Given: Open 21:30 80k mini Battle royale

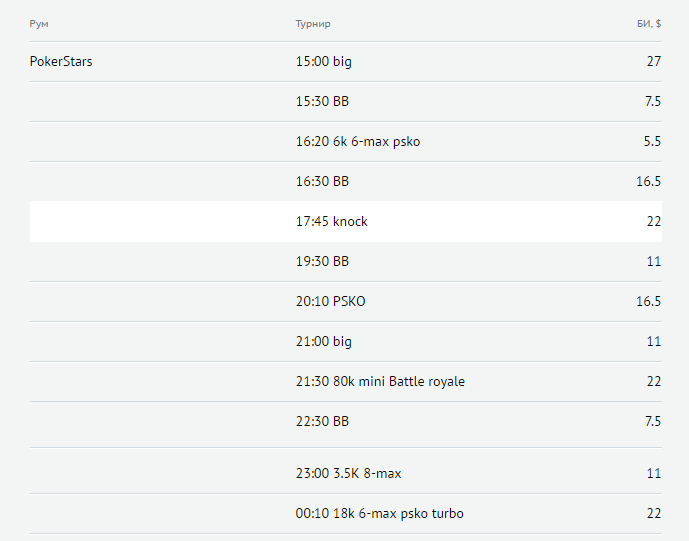Looking at the screenshot, I should pos(380,382).
